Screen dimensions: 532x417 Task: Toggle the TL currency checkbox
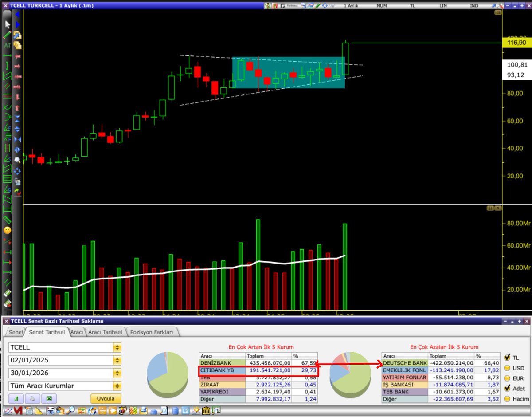point(507,357)
